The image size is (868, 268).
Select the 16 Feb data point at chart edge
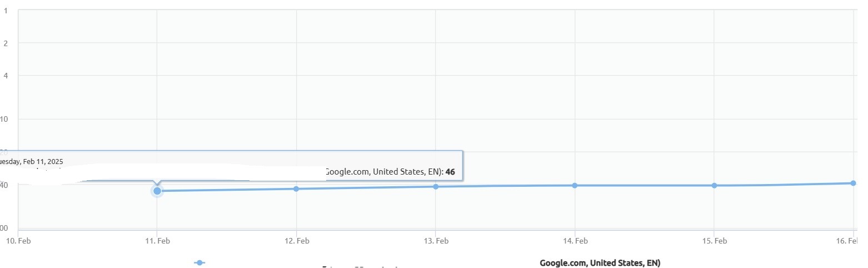[854, 183]
